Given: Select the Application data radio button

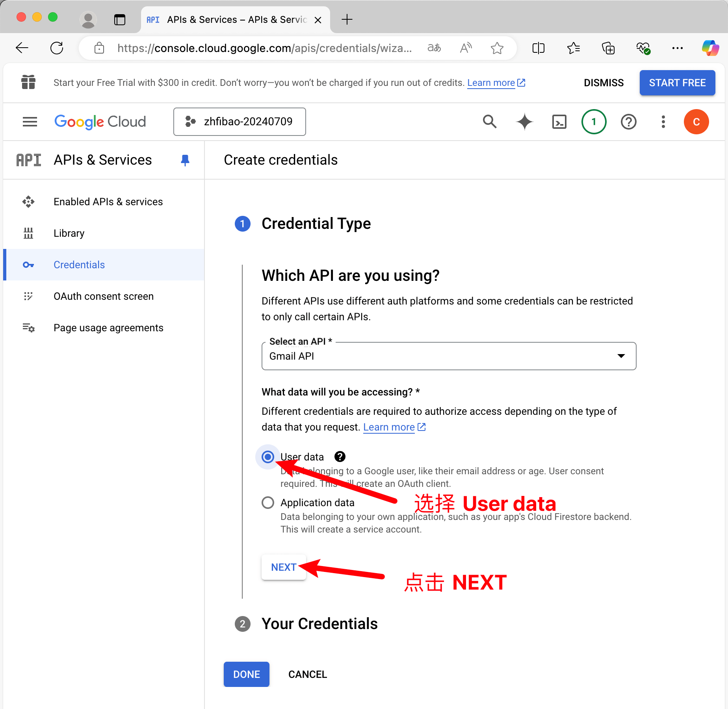Looking at the screenshot, I should pyautogui.click(x=268, y=503).
